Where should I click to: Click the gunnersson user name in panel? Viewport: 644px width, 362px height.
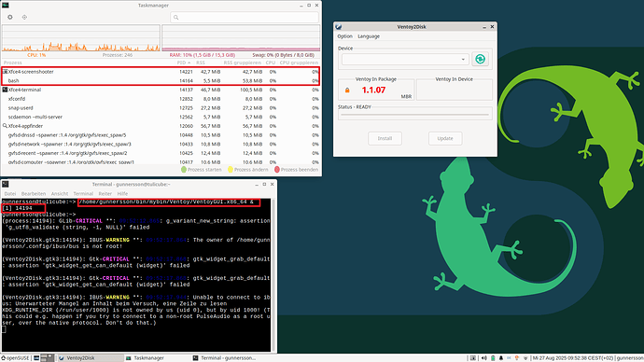(x=630, y=358)
